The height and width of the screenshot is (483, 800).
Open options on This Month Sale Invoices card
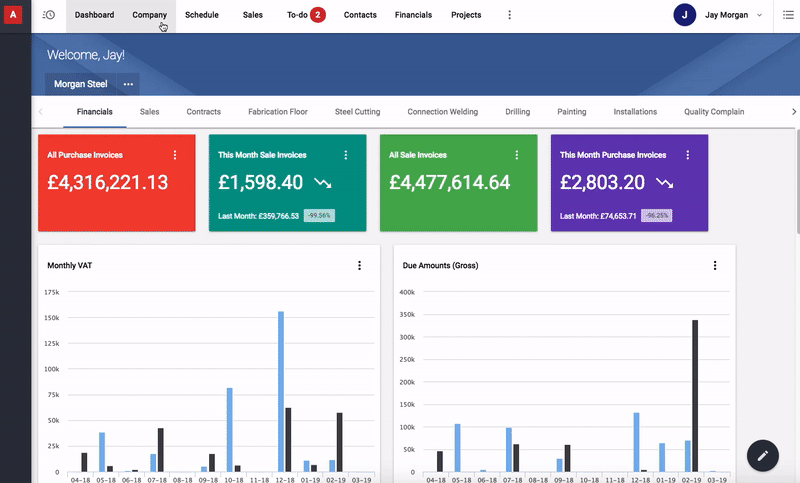[346, 155]
